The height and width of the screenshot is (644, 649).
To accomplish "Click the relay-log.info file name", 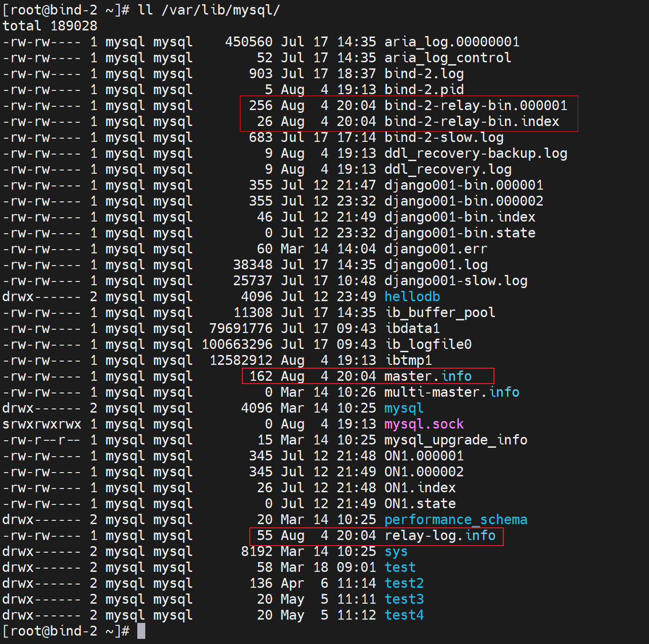I will [x=440, y=536].
